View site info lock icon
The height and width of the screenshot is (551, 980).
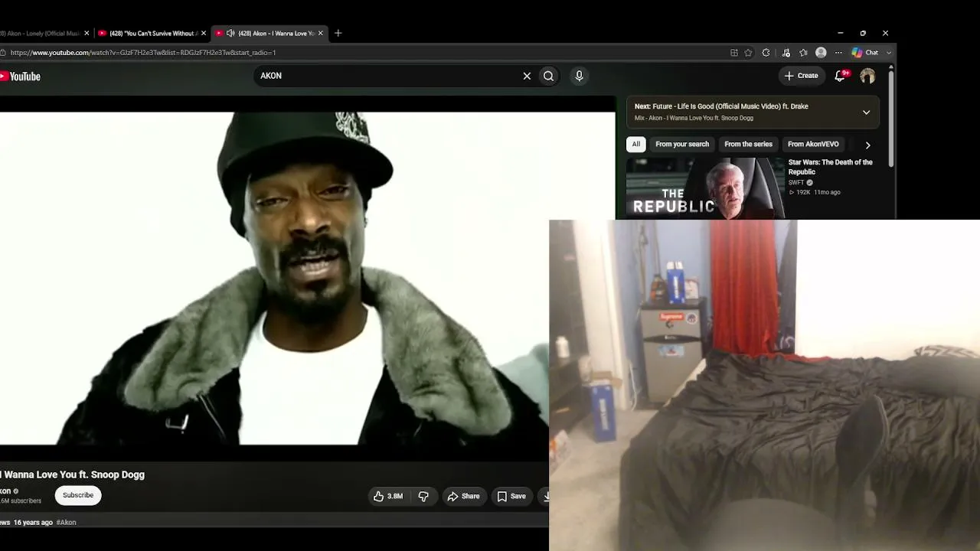4,53
